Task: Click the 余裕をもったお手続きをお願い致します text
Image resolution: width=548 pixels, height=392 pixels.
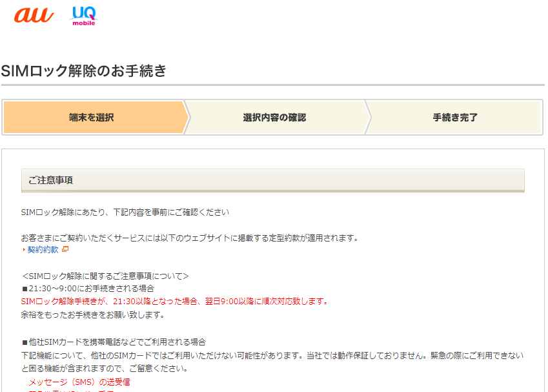Action: 93,315
